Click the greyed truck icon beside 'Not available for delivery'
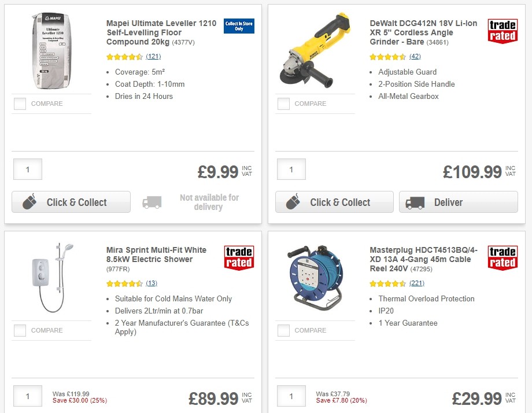This screenshot has height=413, width=532. coord(152,202)
